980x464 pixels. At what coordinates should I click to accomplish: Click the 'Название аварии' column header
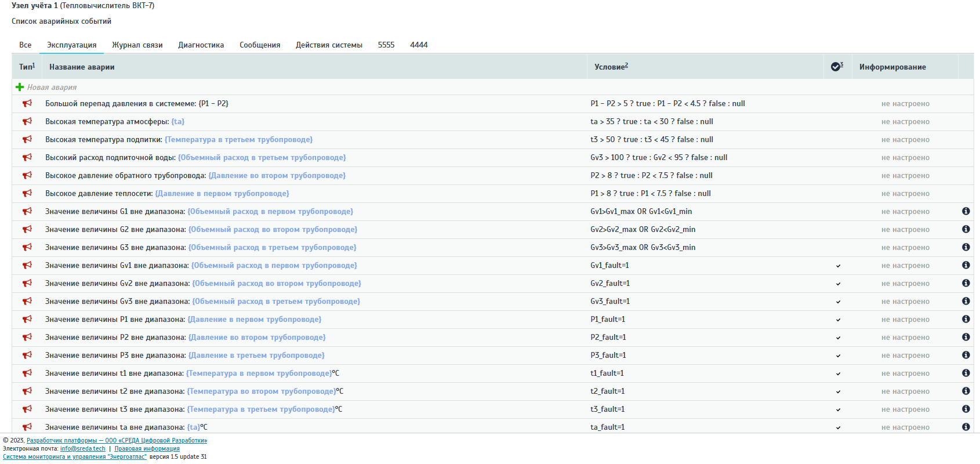click(x=82, y=67)
